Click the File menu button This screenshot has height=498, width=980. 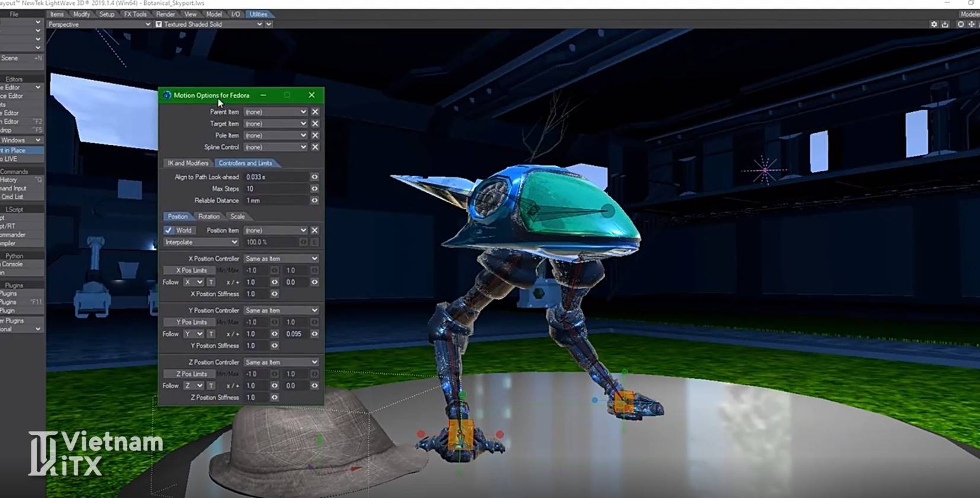click(14, 14)
